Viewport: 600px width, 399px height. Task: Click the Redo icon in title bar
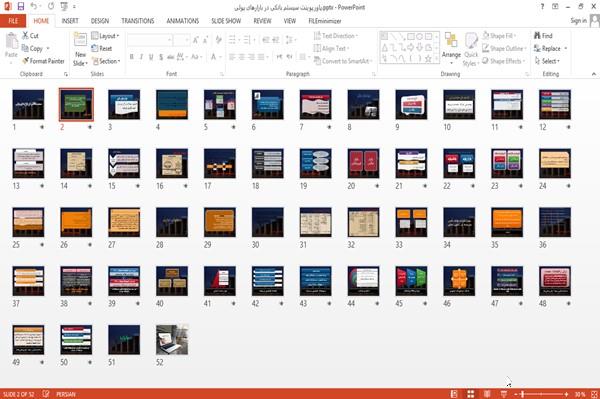point(51,7)
